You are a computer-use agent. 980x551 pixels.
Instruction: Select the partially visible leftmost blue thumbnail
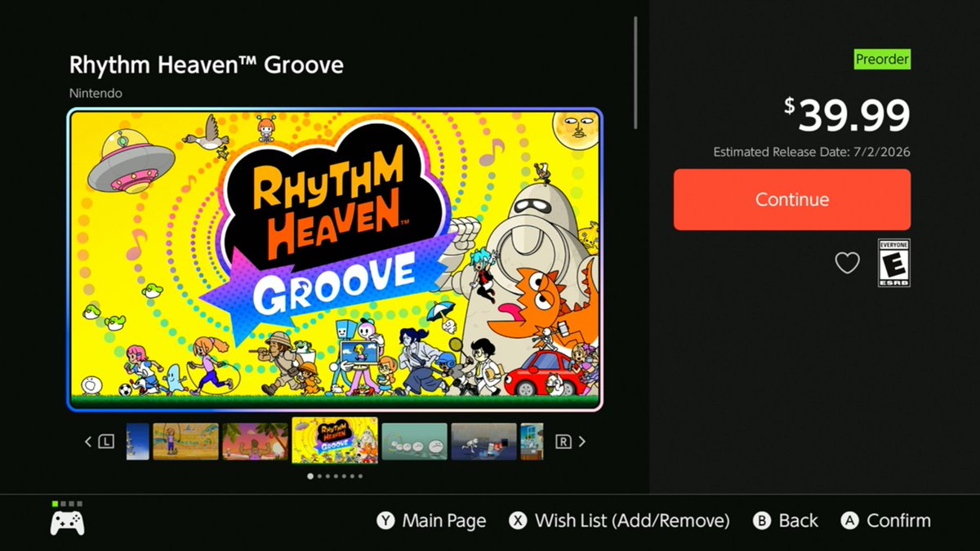(138, 442)
